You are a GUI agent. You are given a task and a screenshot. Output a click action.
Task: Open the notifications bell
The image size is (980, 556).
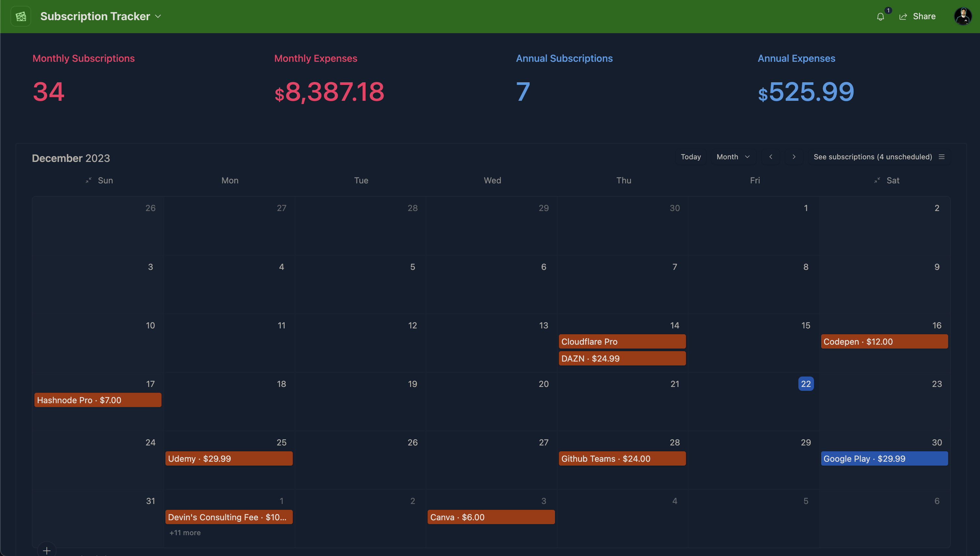[x=880, y=17]
